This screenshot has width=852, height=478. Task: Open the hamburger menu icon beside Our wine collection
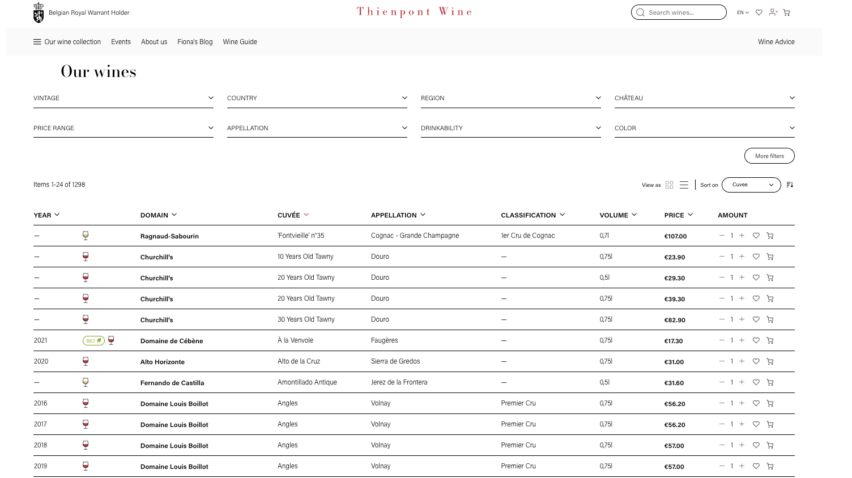click(37, 42)
